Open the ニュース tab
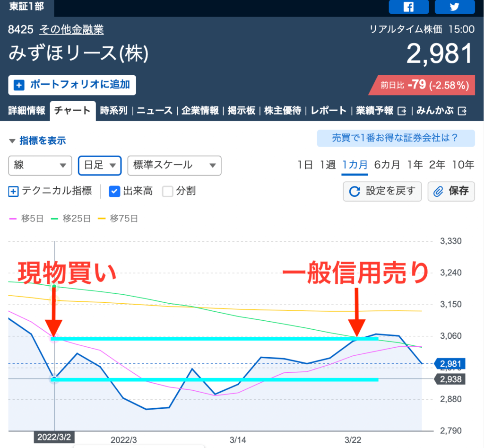This screenshot has width=484, height=448. (x=155, y=111)
